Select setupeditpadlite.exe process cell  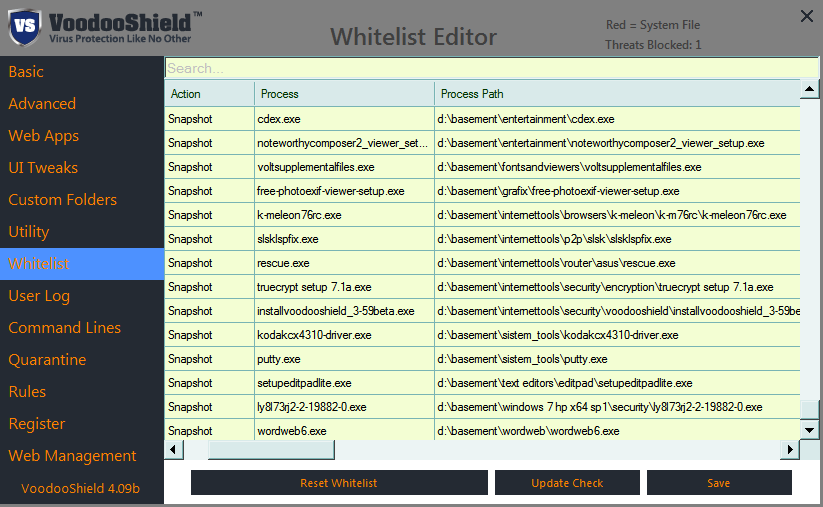(344, 384)
